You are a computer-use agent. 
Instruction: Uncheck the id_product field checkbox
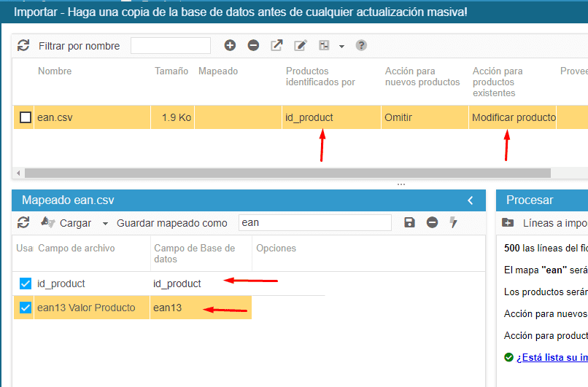(26, 284)
